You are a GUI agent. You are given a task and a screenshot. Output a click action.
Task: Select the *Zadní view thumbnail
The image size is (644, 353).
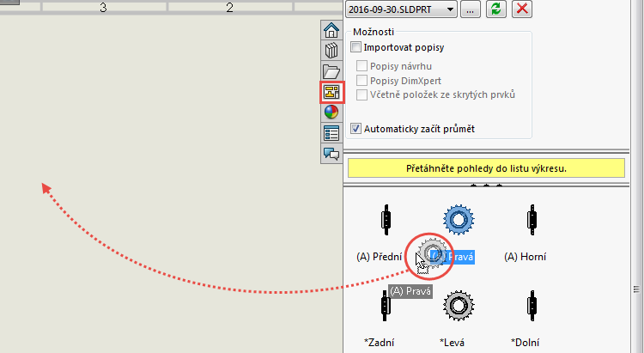pyautogui.click(x=385, y=306)
